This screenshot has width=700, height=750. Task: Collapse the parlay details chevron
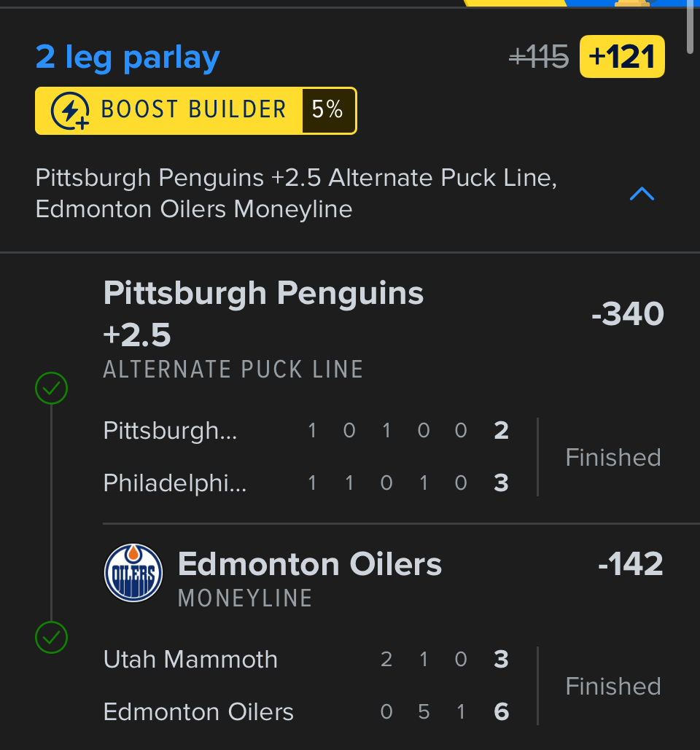642,194
